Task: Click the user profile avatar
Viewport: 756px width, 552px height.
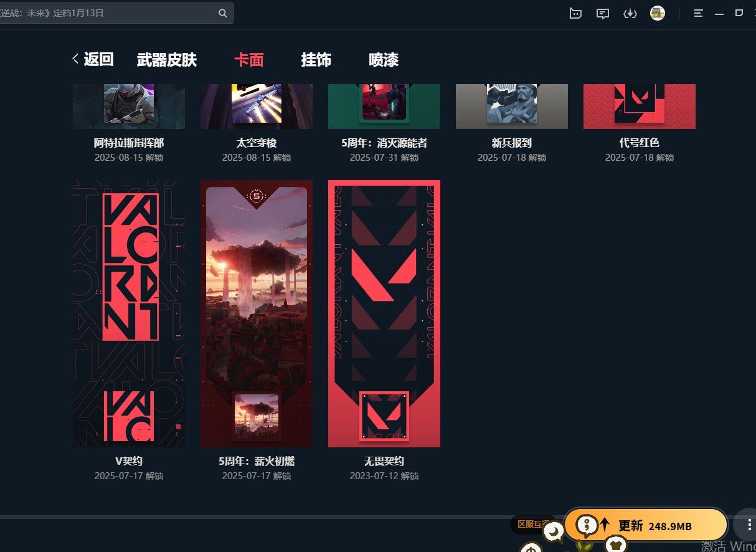Action: tap(657, 13)
